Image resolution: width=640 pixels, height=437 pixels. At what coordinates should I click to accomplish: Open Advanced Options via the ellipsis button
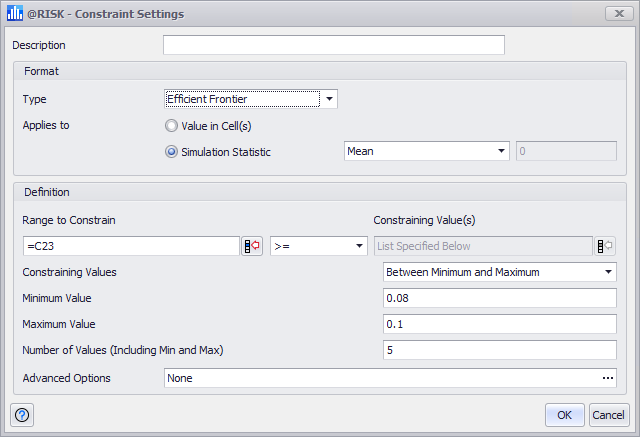pyautogui.click(x=606, y=378)
